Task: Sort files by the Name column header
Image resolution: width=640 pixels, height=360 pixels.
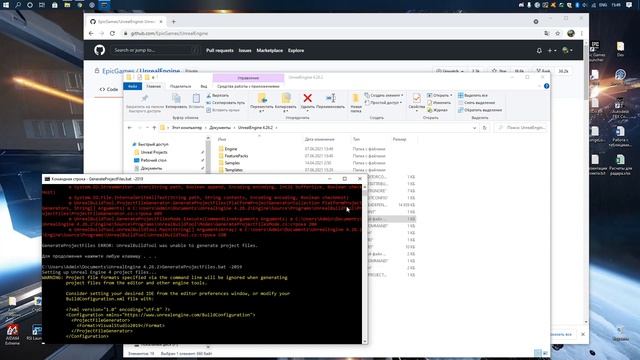Action: (222, 139)
